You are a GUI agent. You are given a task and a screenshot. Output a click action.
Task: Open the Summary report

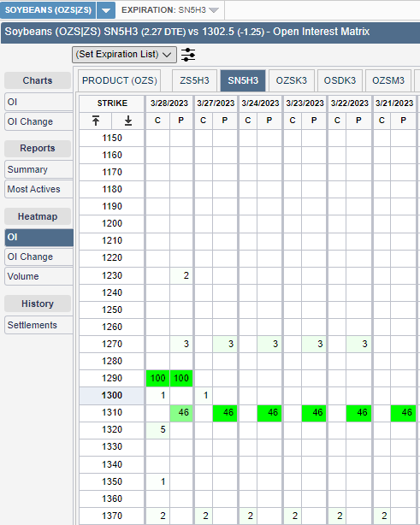pos(38,169)
